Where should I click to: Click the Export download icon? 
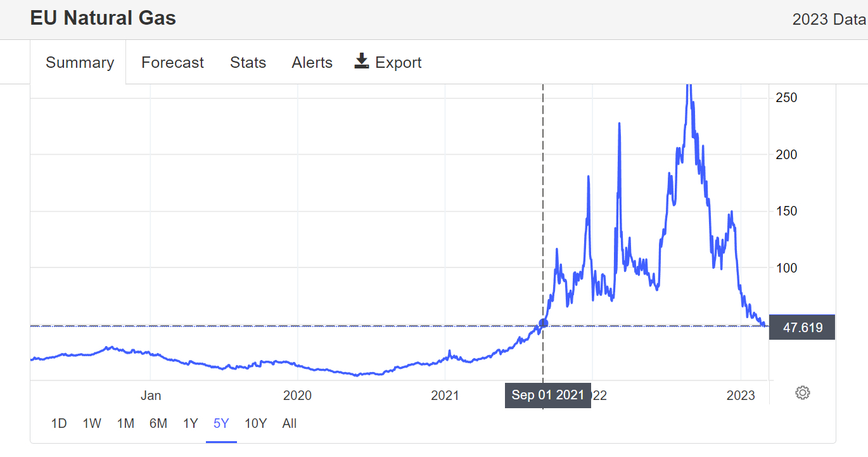pos(362,61)
